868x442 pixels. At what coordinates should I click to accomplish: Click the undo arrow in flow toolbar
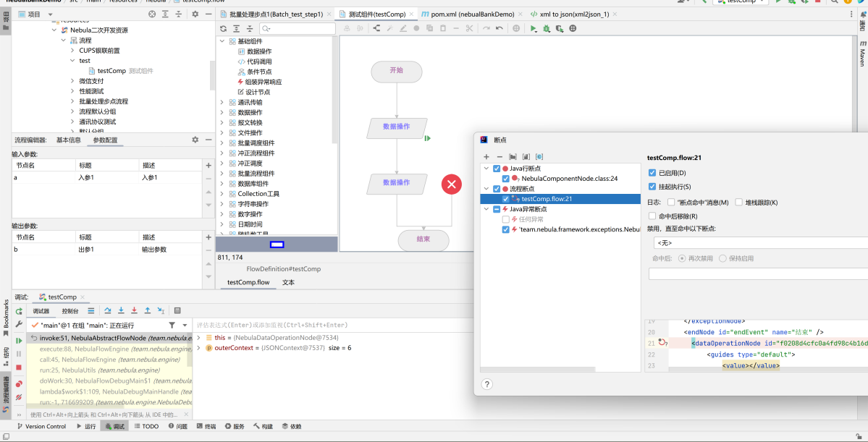(500, 28)
